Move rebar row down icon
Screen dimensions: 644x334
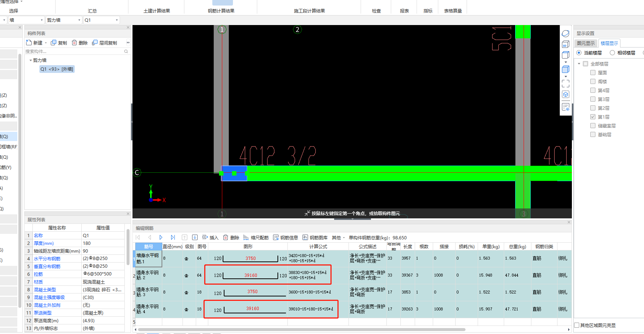195,238
